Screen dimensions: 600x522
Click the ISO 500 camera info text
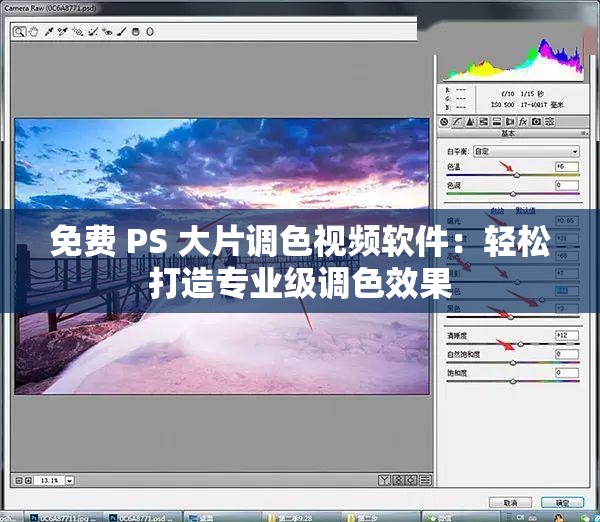pyautogui.click(x=503, y=104)
